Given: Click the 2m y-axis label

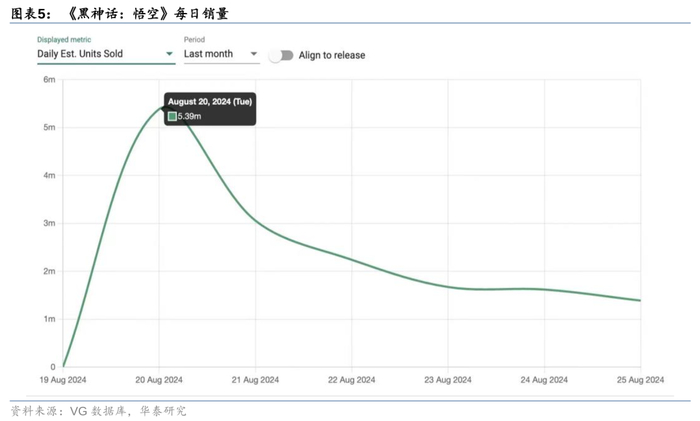Looking at the screenshot, I should (49, 271).
